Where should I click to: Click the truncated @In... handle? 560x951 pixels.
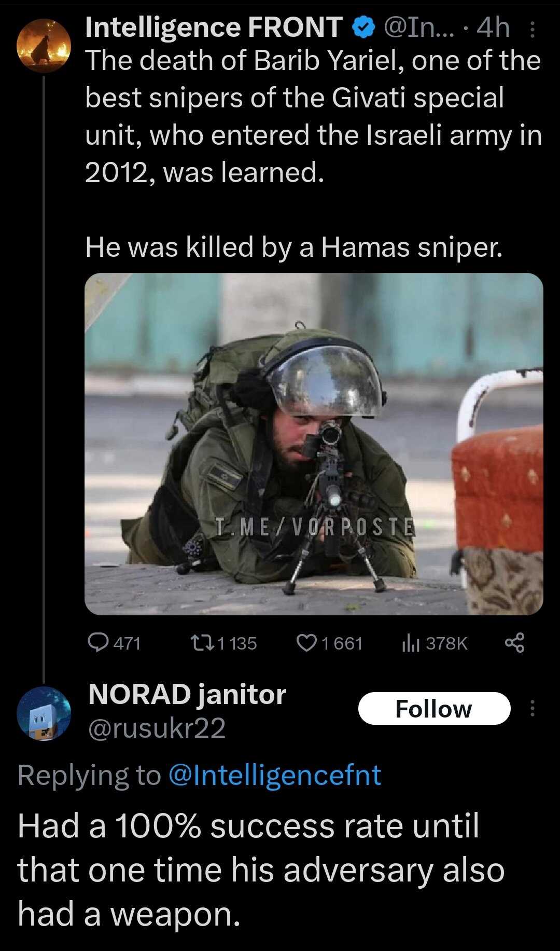419,28
